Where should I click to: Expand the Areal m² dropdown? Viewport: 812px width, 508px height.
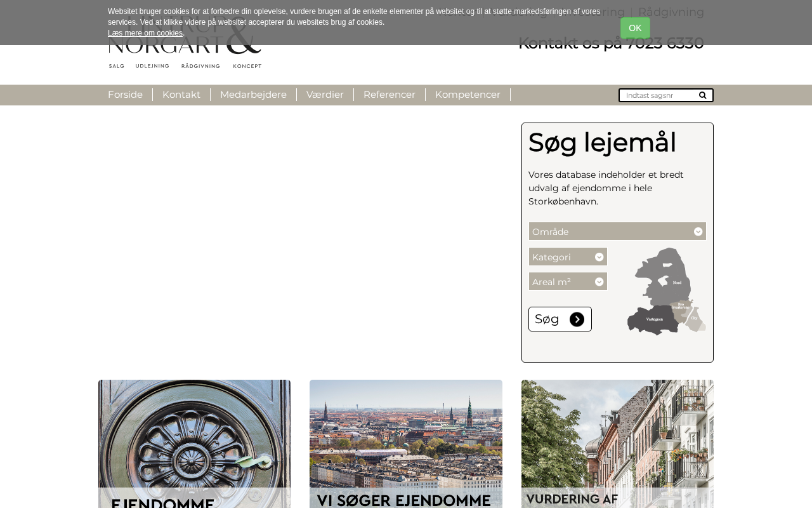click(x=568, y=281)
